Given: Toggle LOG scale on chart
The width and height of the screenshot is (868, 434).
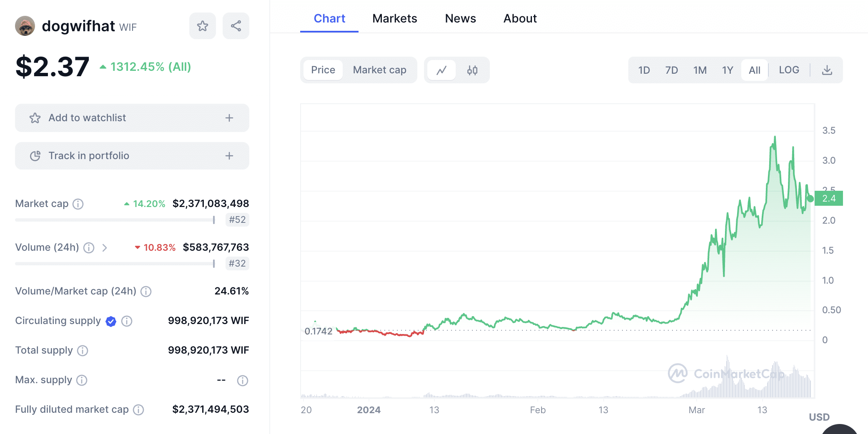Looking at the screenshot, I should 789,70.
